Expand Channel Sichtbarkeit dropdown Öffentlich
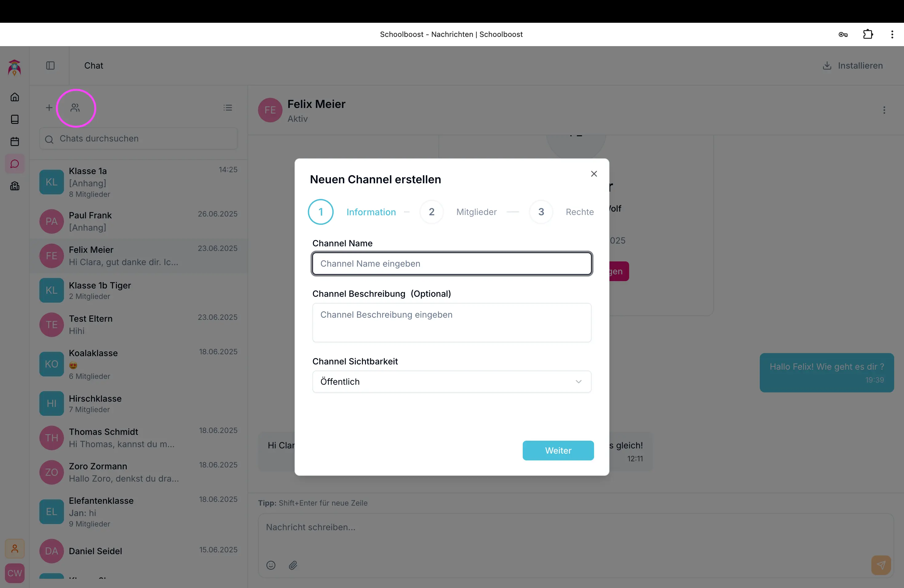Screen dimensions: 904x588 (x=451, y=382)
